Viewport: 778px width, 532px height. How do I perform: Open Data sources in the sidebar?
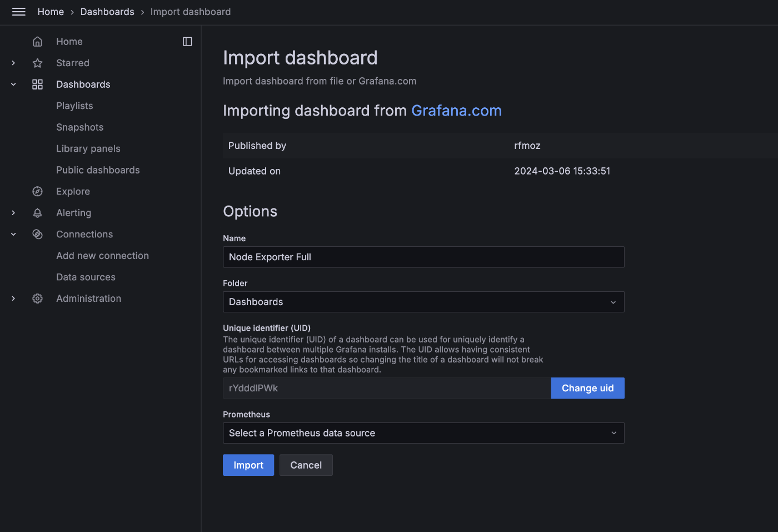86,277
